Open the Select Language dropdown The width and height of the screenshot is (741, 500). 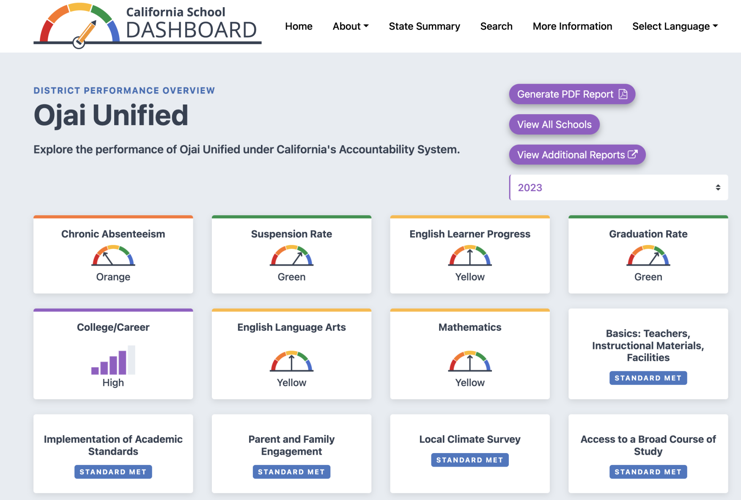[x=675, y=26]
